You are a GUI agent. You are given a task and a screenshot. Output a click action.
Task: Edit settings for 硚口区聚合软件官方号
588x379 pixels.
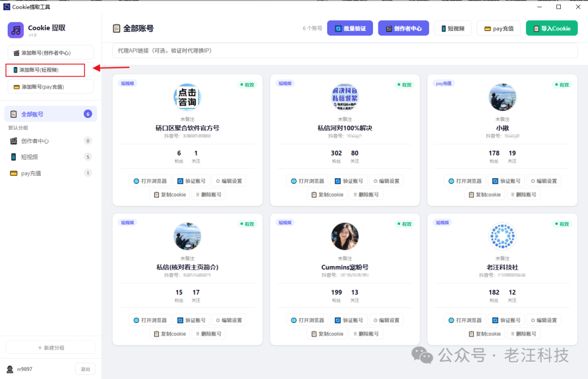point(229,181)
